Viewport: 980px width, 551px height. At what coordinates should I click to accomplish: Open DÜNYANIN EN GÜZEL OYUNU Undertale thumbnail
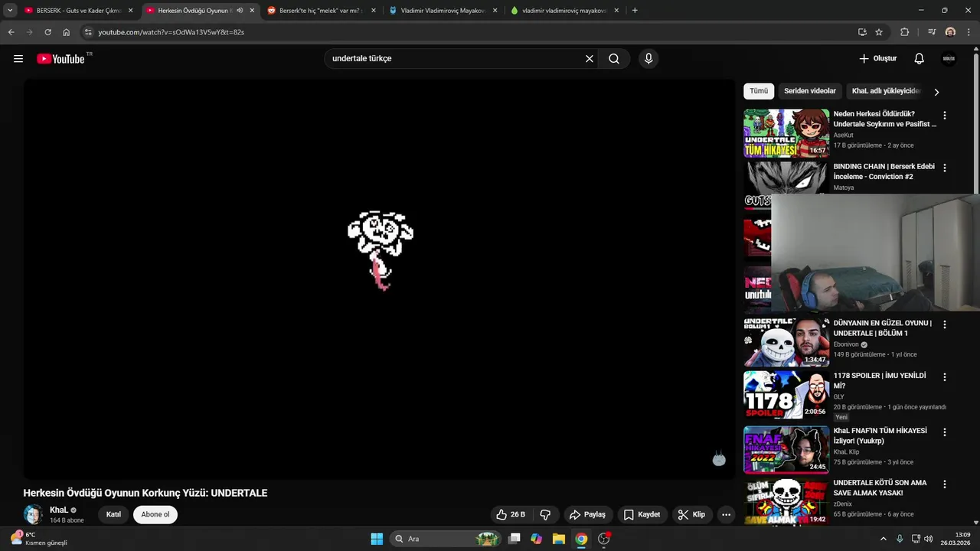(x=786, y=343)
